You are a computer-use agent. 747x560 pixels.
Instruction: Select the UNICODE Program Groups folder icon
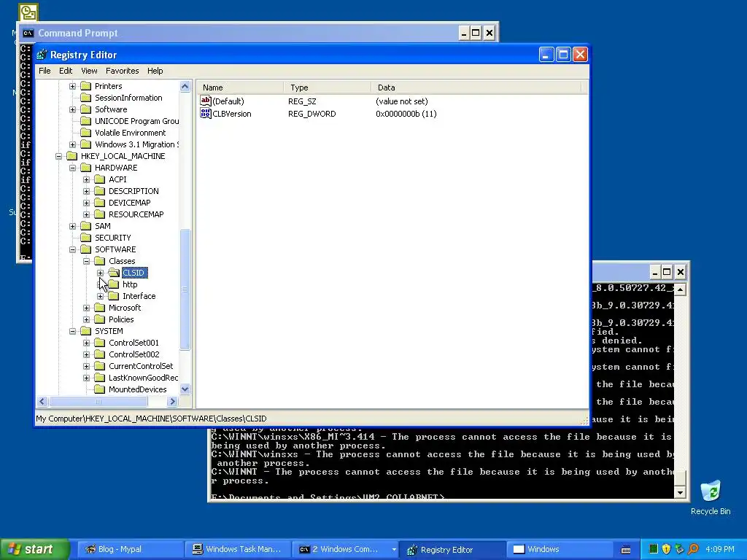pos(86,121)
